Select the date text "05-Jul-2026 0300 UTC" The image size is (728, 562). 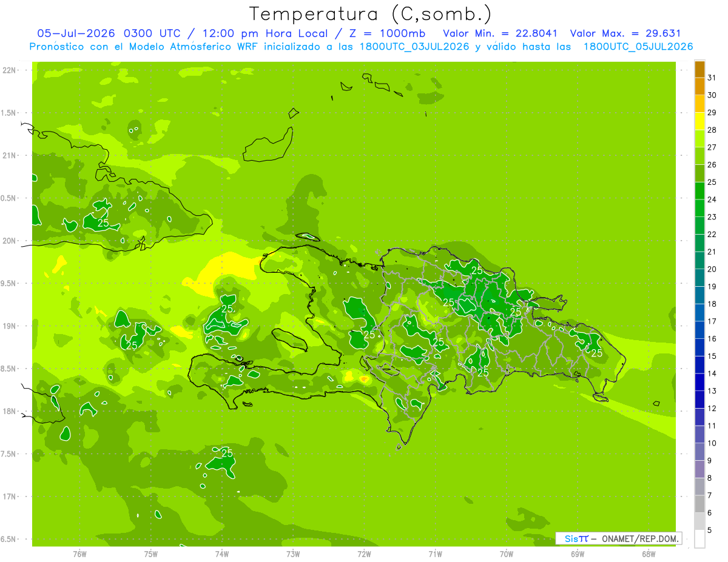point(109,33)
